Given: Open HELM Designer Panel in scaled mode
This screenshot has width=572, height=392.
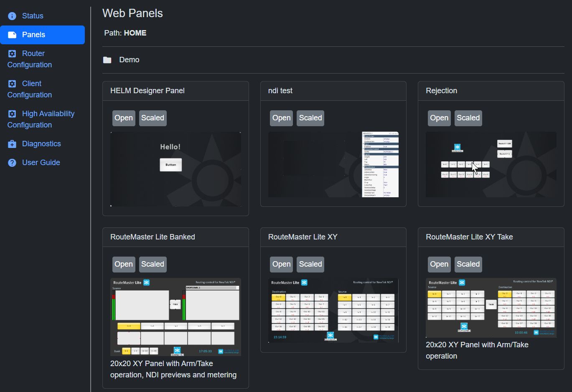Looking at the screenshot, I should click(x=153, y=118).
